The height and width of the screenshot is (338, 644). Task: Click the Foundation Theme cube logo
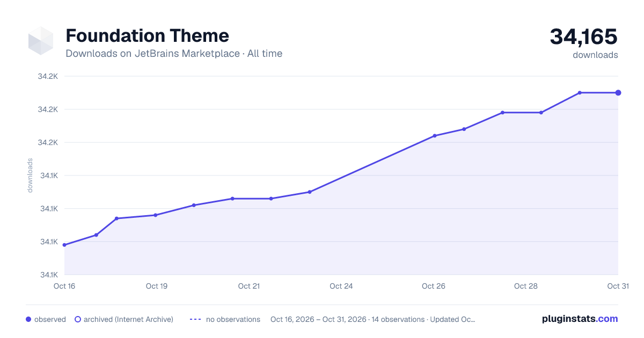tap(41, 41)
